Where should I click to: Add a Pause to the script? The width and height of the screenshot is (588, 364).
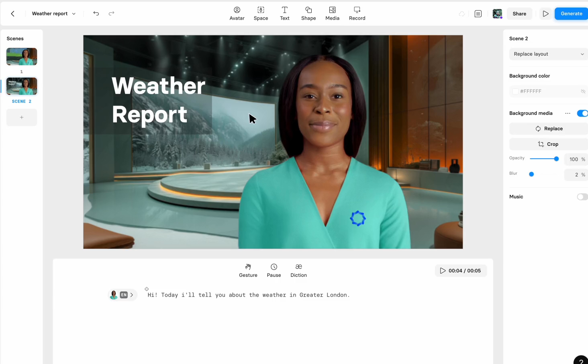(x=274, y=270)
